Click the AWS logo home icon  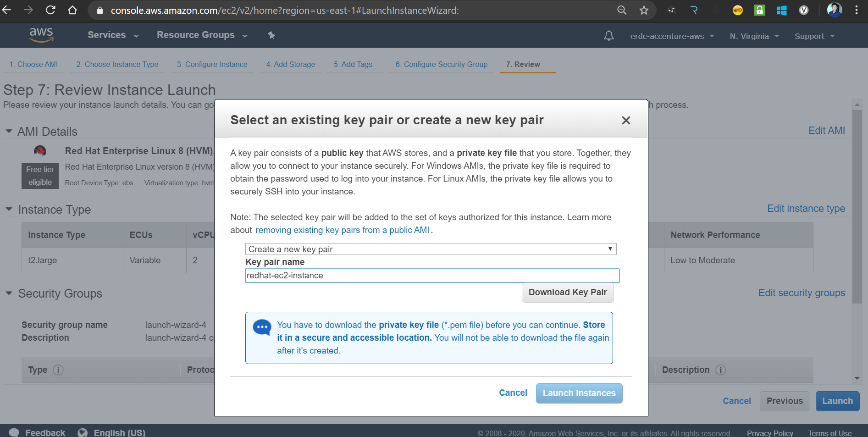click(41, 35)
